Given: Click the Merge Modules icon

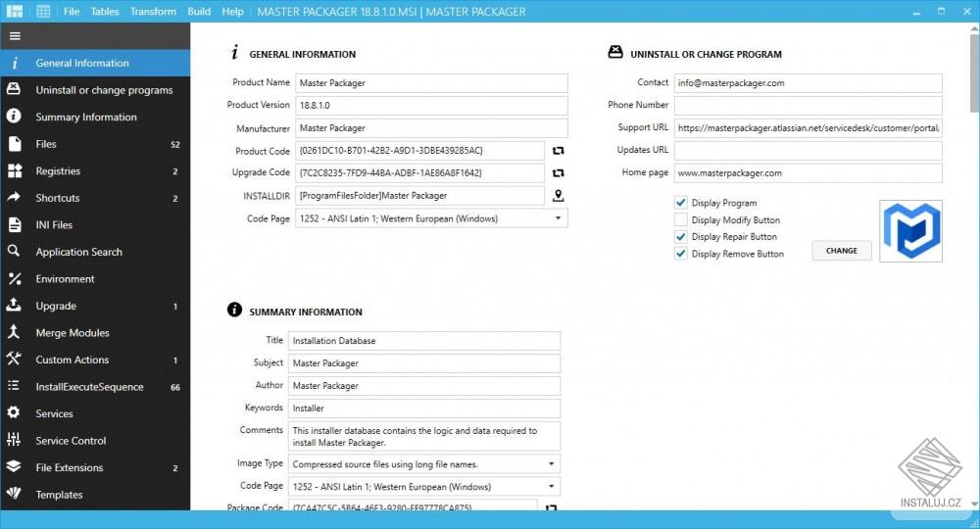Looking at the screenshot, I should (x=14, y=332).
